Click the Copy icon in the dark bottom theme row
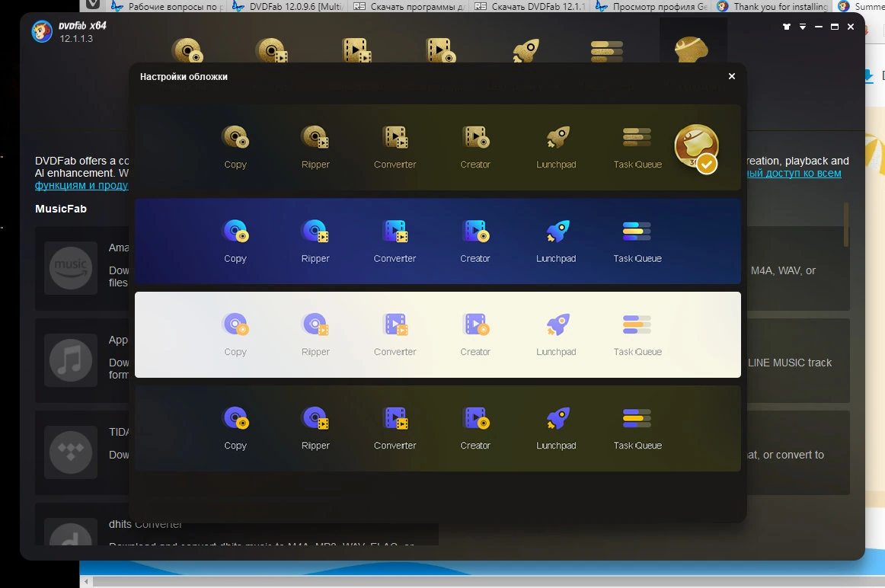The width and height of the screenshot is (885, 588). click(235, 418)
